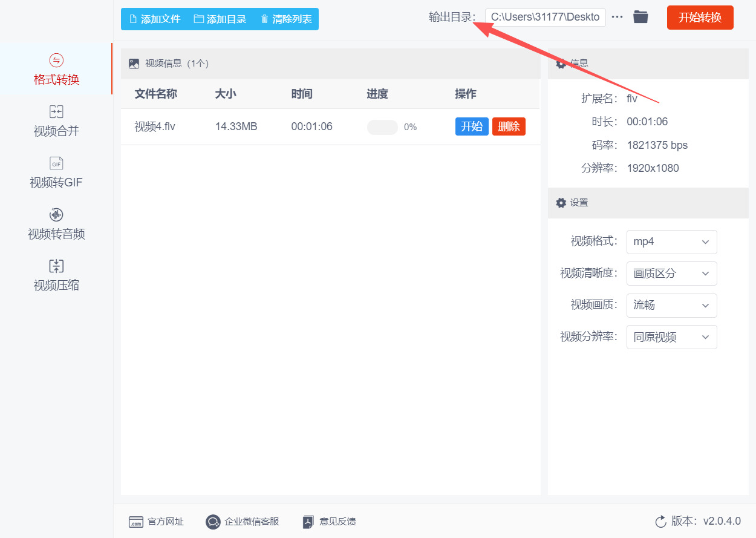Delete 视频4.flv with the 删除 button

[509, 126]
